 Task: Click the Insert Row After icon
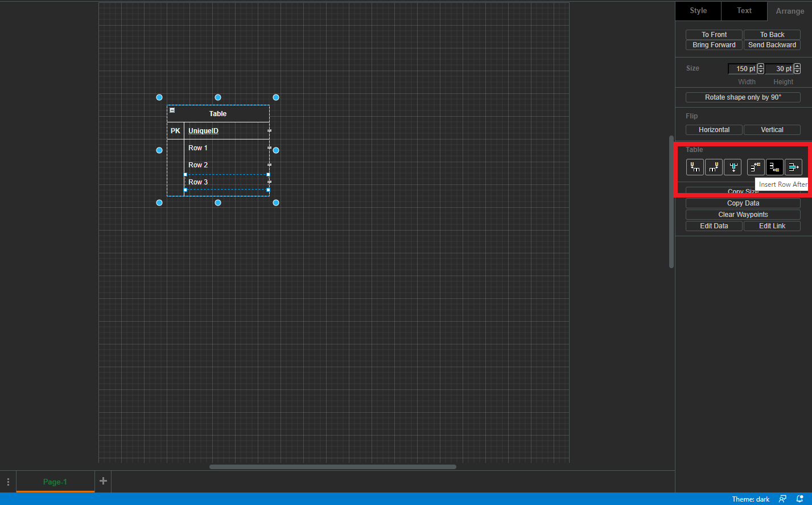tap(774, 167)
